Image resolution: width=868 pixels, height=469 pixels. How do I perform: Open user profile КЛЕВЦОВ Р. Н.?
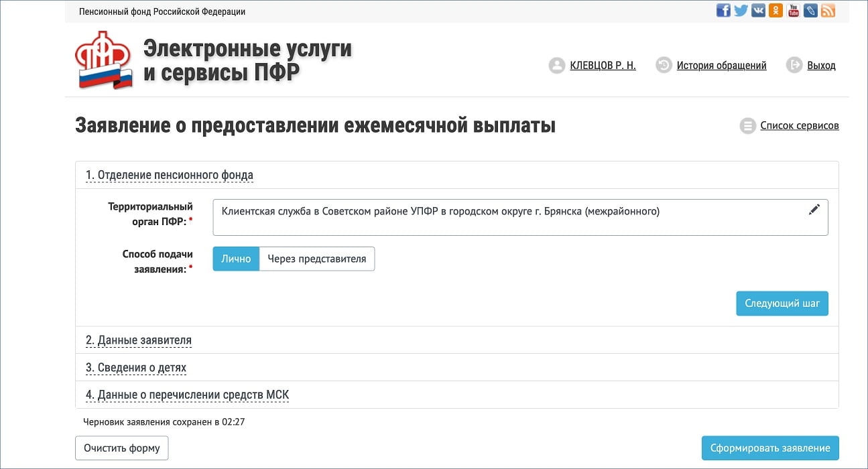point(602,66)
